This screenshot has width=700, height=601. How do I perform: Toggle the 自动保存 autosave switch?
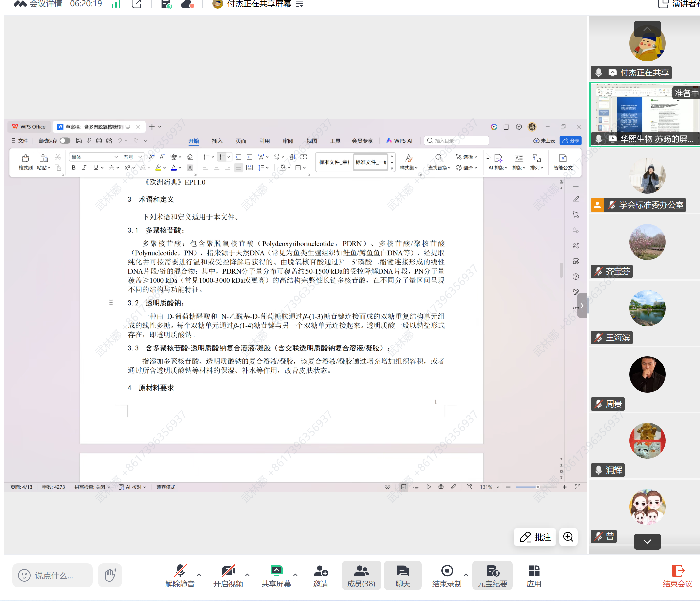(x=64, y=141)
